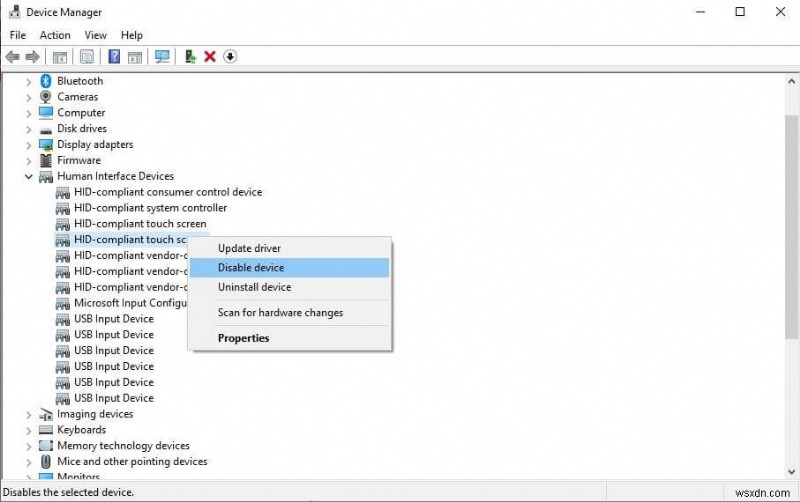The image size is (800, 502).
Task: Expand Memory technology devices category
Action: pos(29,446)
